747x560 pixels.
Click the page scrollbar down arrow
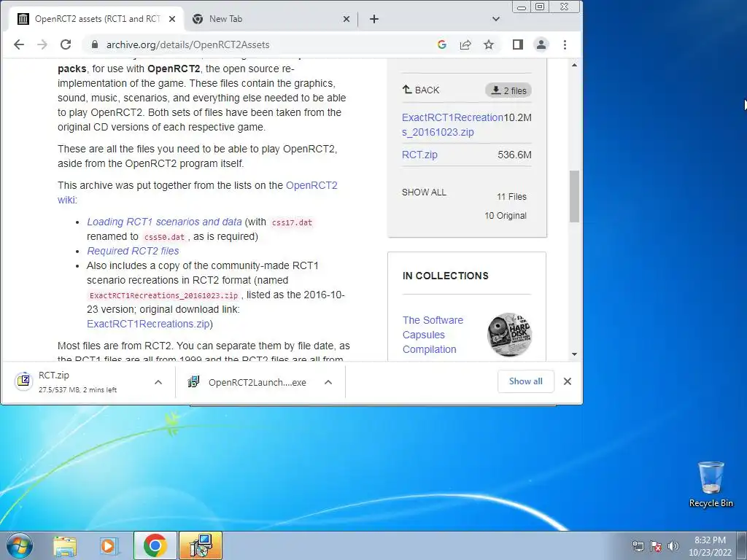click(574, 354)
